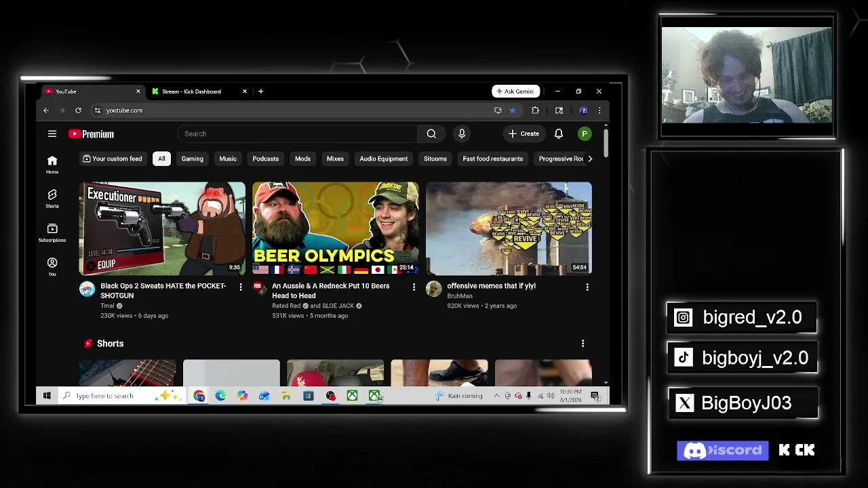The image size is (868, 488).
Task: Open more options for Black Ops 2 video
Action: (240, 287)
